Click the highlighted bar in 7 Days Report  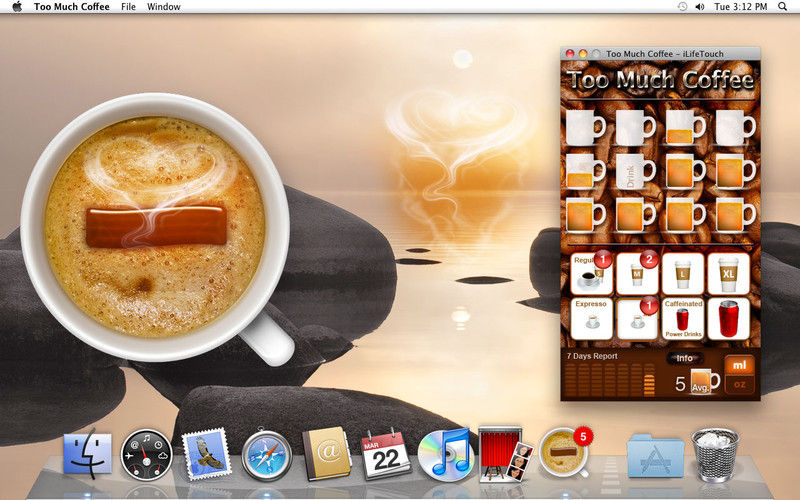[x=649, y=385]
